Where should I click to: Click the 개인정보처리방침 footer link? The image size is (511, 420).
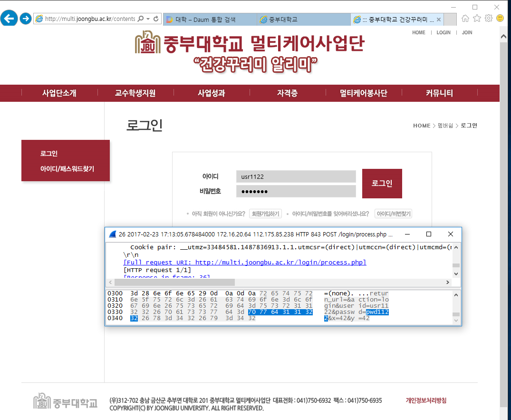click(x=426, y=400)
